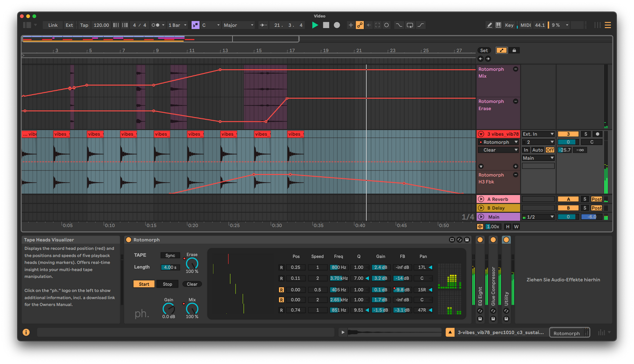Set monitor to Off on vibes track
This screenshot has height=364, width=634.
pos(550,150)
